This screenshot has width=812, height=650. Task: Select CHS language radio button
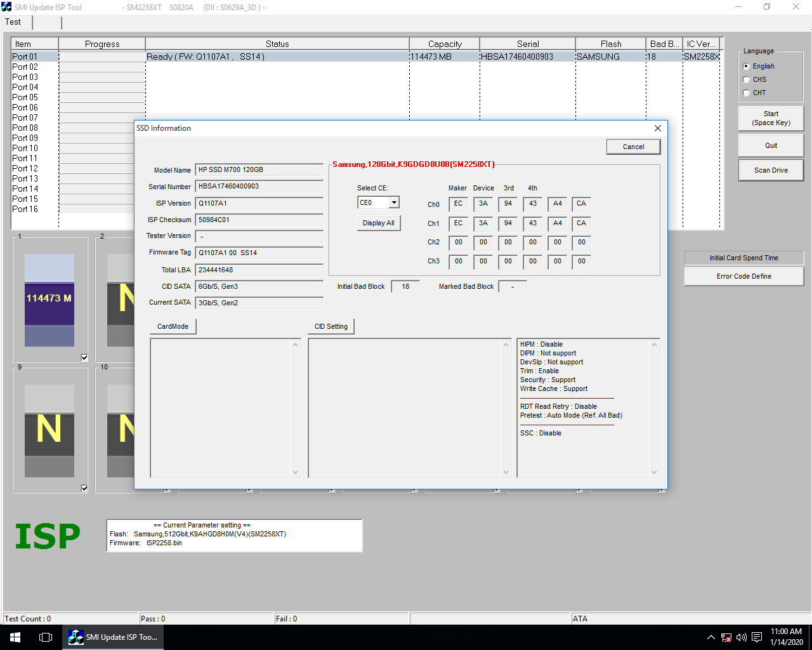746,79
